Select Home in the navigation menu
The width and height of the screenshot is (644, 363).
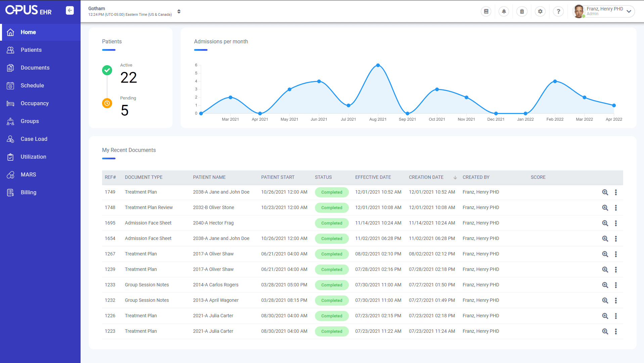[x=28, y=32]
